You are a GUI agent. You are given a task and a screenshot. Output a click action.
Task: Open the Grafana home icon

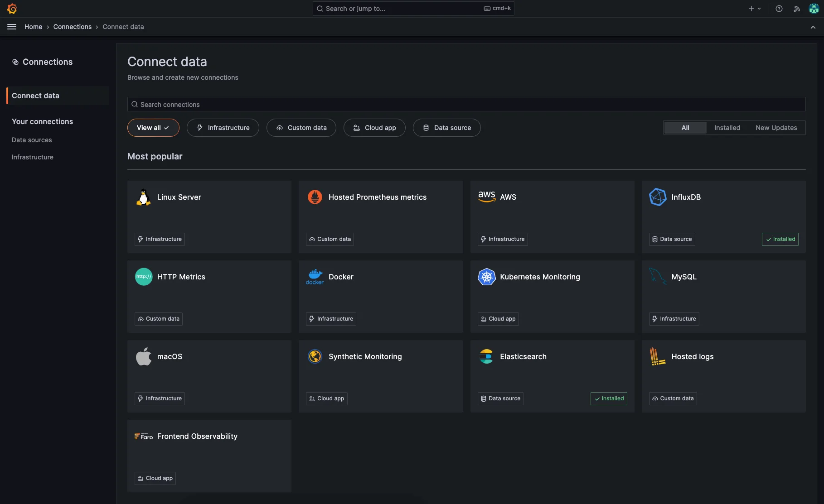point(12,8)
